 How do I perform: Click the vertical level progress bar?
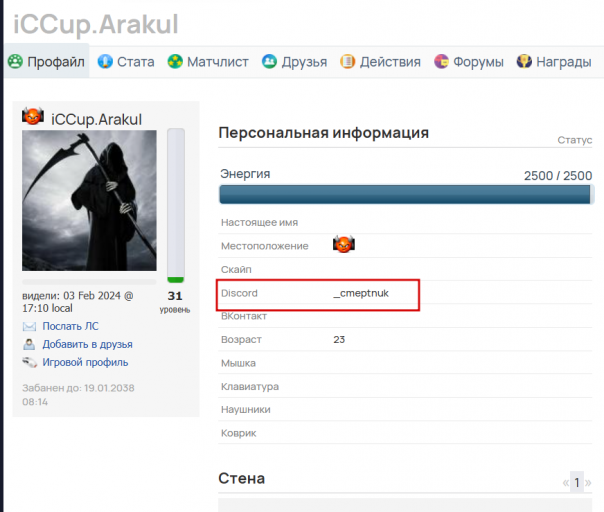tap(176, 205)
